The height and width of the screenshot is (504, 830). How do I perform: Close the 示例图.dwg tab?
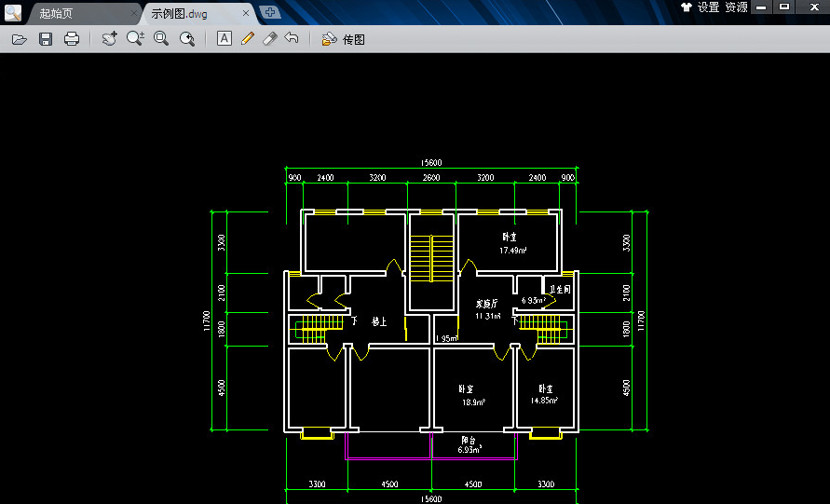(246, 14)
